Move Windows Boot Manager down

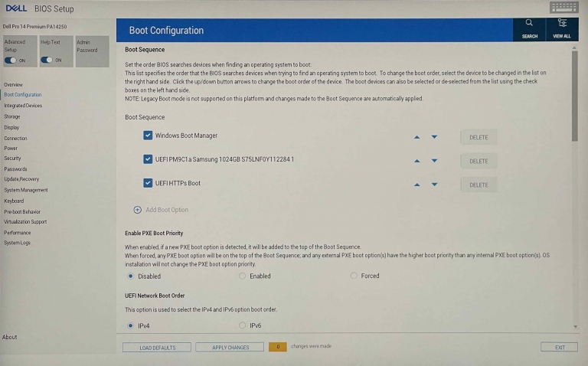(434, 137)
